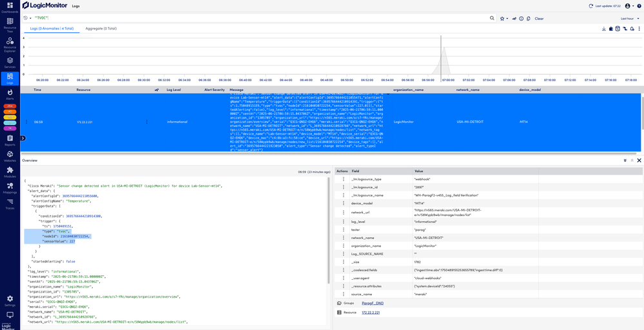
Task: Close the Overview panel
Action: point(639,160)
